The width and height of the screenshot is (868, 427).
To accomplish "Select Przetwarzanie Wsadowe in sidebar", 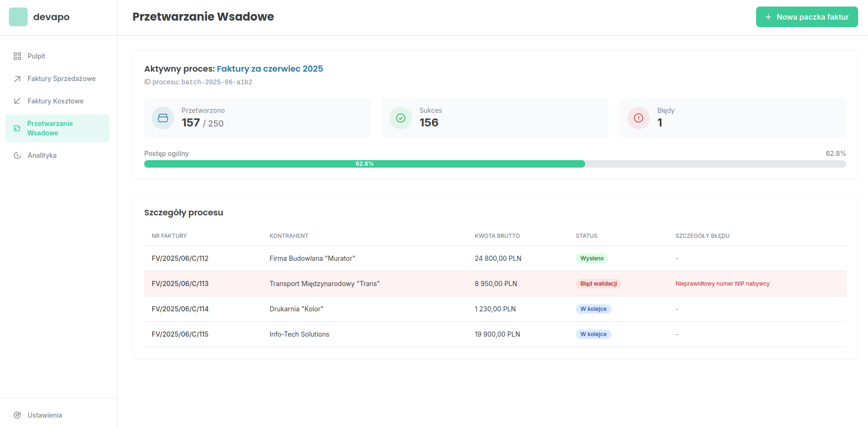I will click(57, 128).
